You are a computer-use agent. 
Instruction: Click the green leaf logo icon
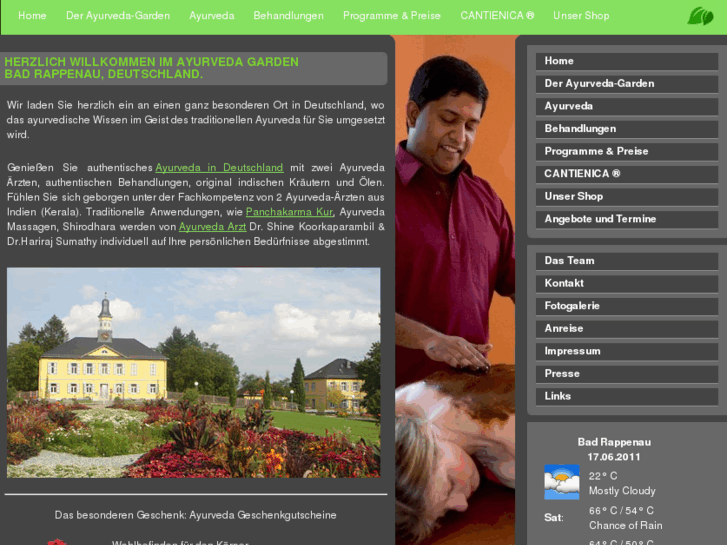(700, 16)
